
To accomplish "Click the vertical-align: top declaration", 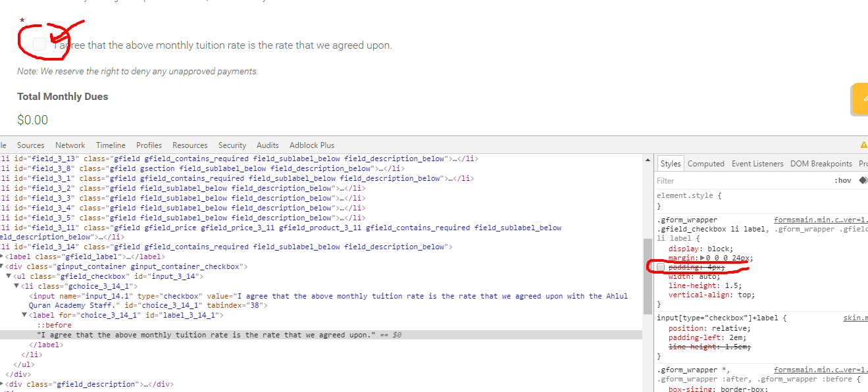I will (711, 295).
